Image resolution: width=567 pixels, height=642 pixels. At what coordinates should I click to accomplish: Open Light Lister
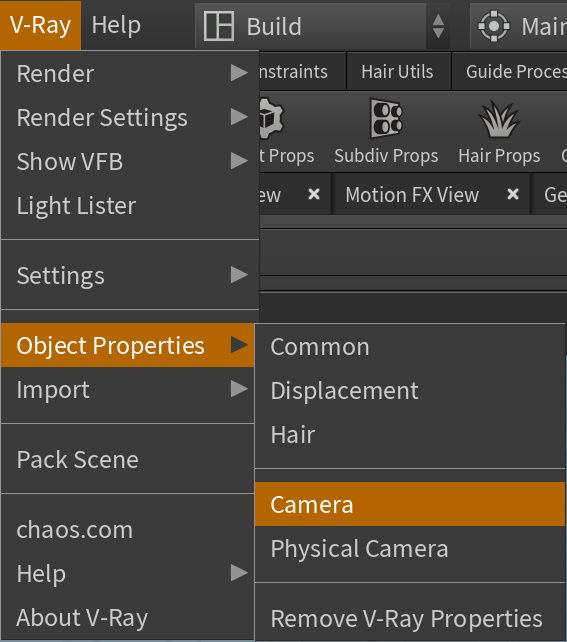(x=130, y=205)
